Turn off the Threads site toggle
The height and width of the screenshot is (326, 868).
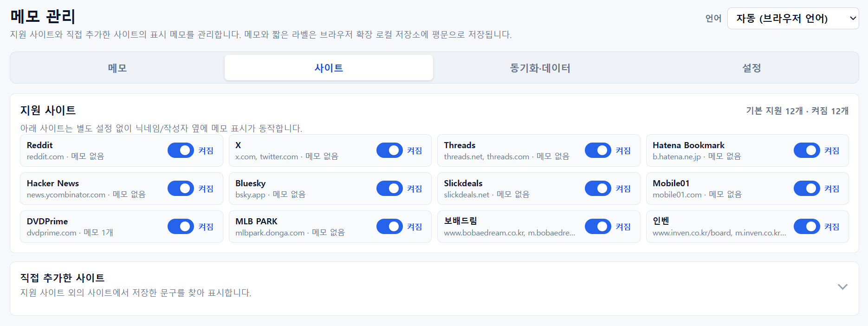(598, 150)
